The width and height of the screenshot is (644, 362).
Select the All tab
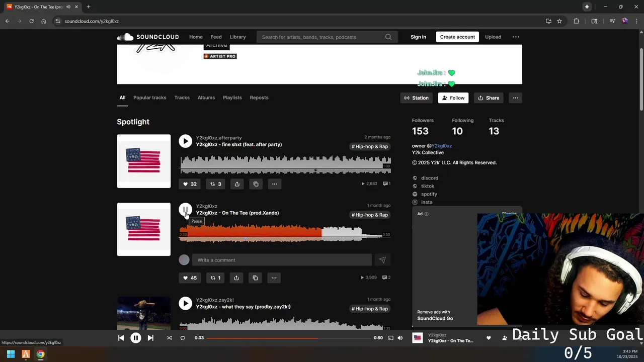tap(122, 98)
